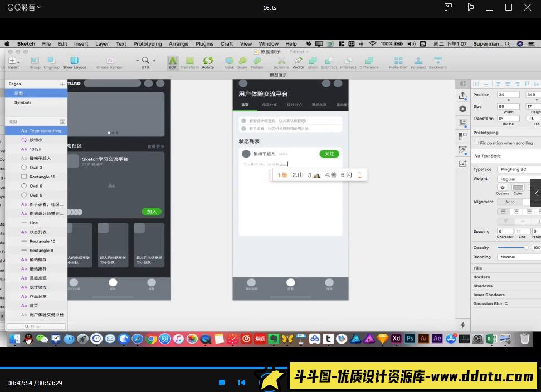Open the No Text Style dropdown
Screen dimensions: 541x392
[x=507, y=156]
